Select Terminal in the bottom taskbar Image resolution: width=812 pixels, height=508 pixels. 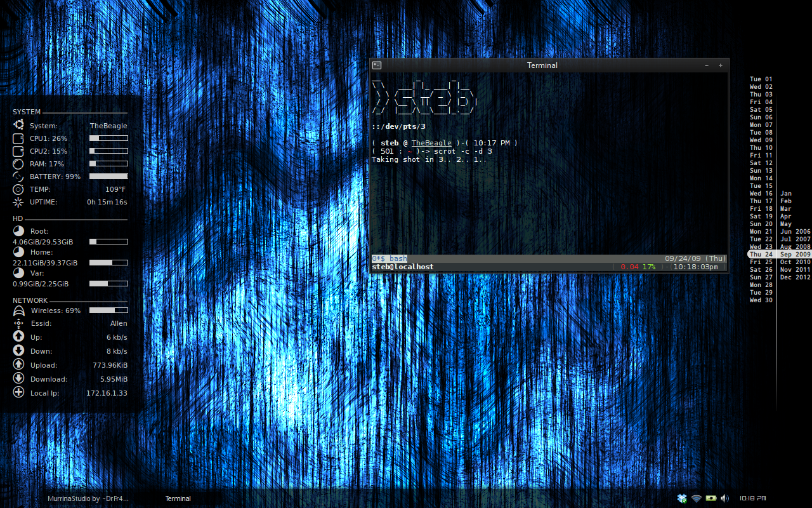(x=178, y=498)
